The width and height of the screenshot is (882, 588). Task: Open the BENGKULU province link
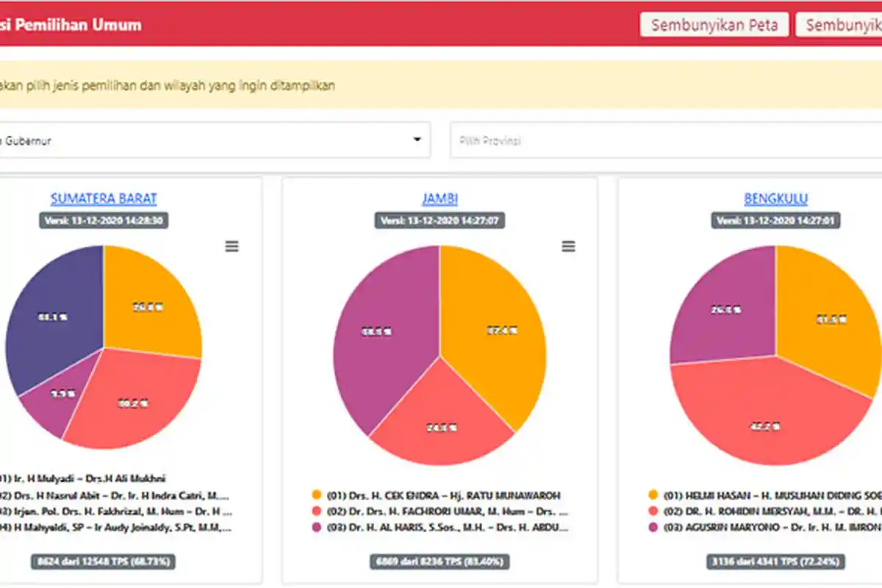pyautogui.click(x=776, y=198)
